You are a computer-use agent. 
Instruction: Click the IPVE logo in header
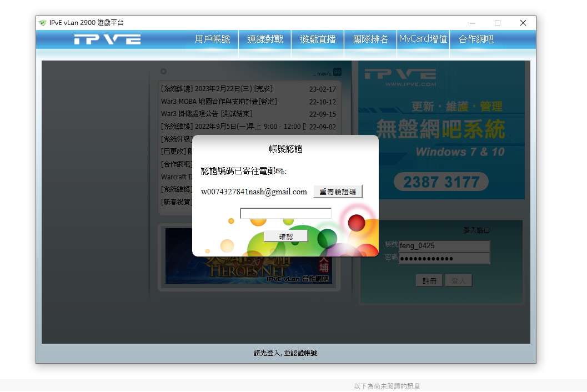(107, 39)
